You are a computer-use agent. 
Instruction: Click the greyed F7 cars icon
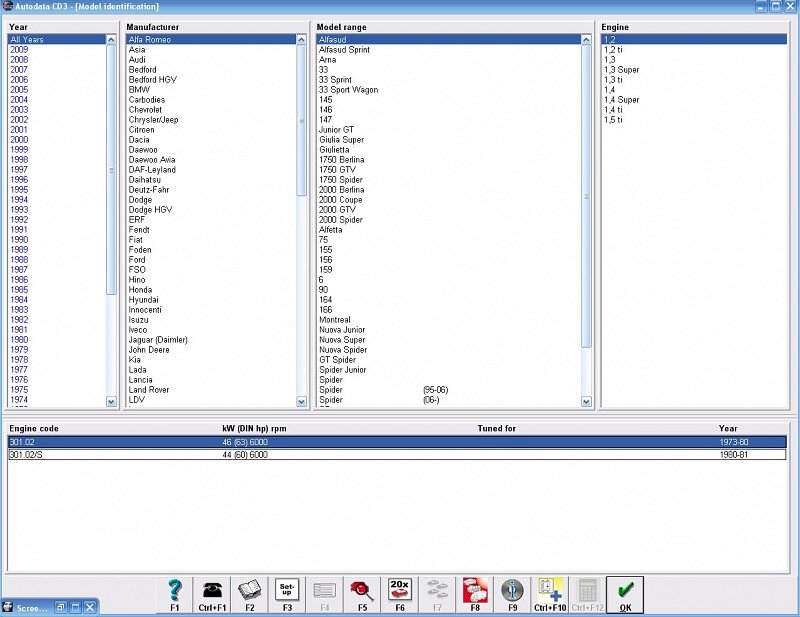pyautogui.click(x=437, y=595)
